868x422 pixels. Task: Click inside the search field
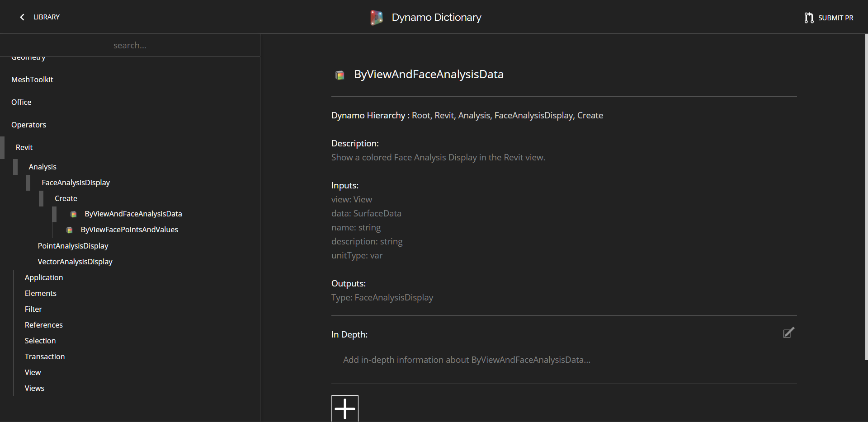[130, 45]
